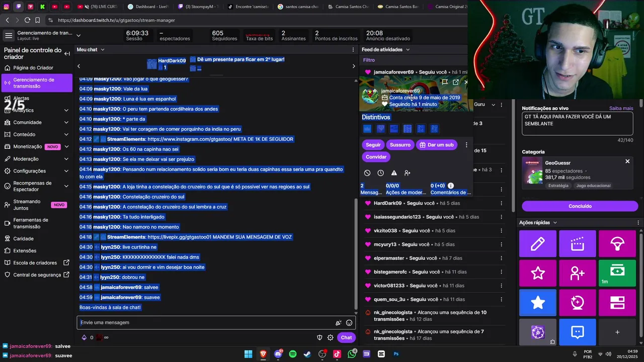
Task: Show next chat banner with right arrow
Action: click(353, 66)
